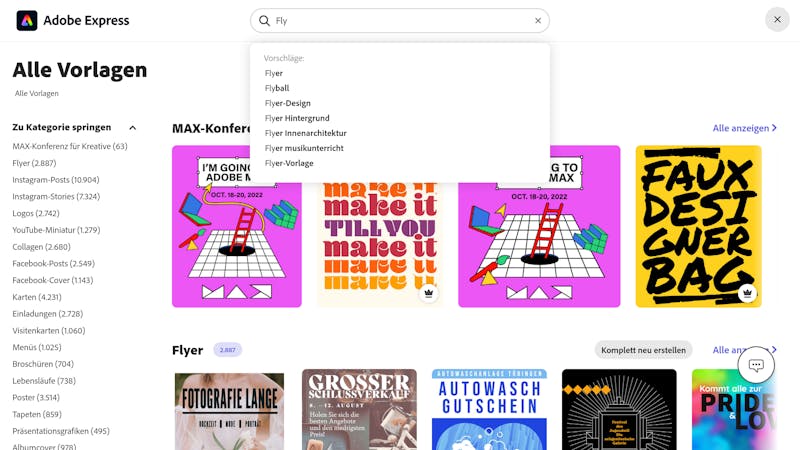The height and width of the screenshot is (450, 800).
Task: Click the premium crown on Faux Designer Bag
Action: pos(747,293)
